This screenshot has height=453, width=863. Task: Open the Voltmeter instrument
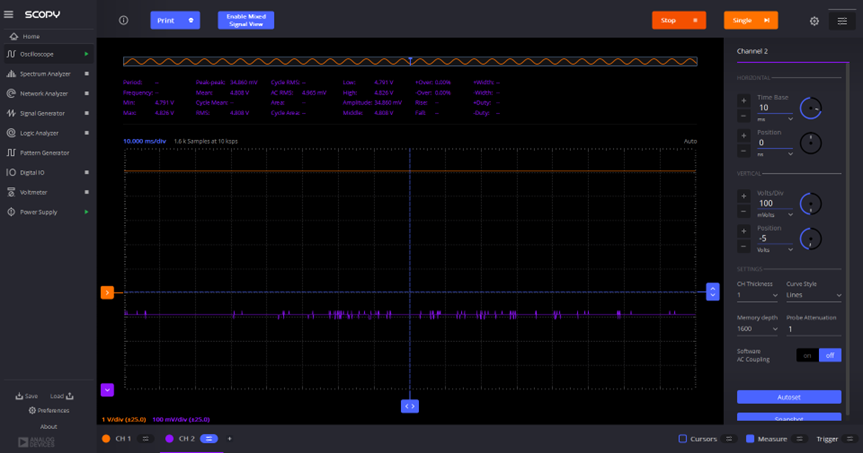point(34,193)
